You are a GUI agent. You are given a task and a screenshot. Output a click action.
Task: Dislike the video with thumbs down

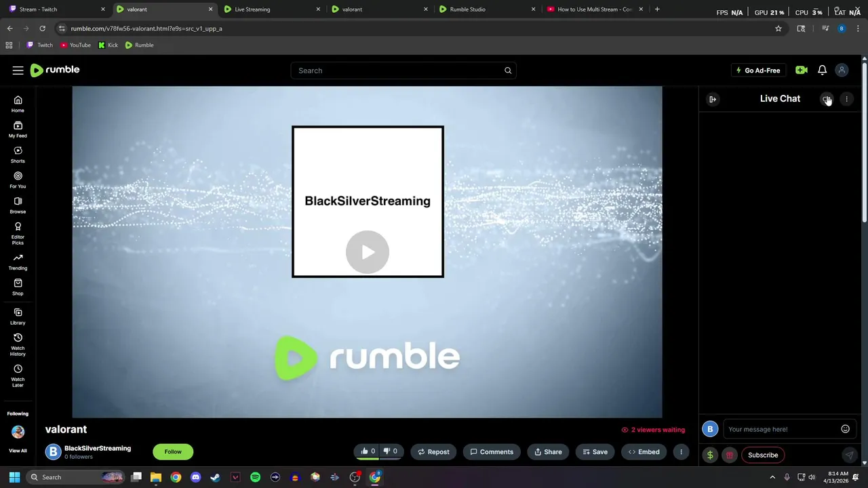pyautogui.click(x=390, y=451)
